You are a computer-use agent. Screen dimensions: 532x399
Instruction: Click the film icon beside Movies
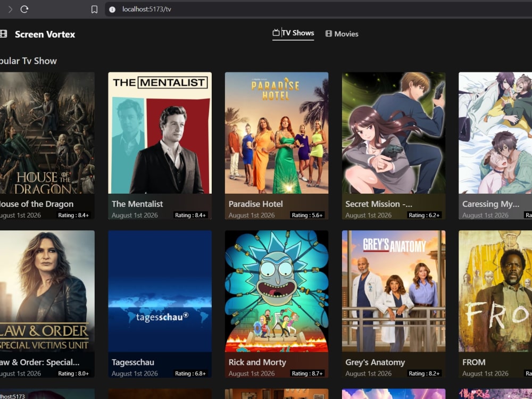point(328,34)
